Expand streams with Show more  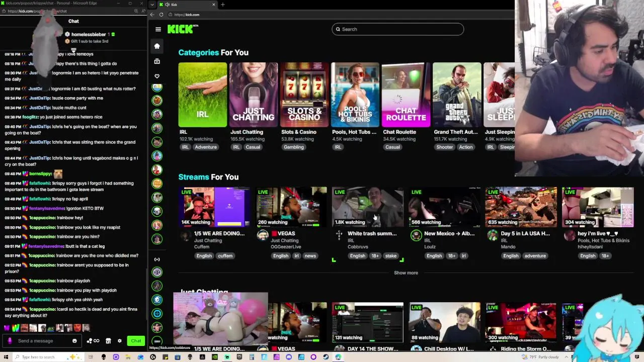click(x=406, y=273)
